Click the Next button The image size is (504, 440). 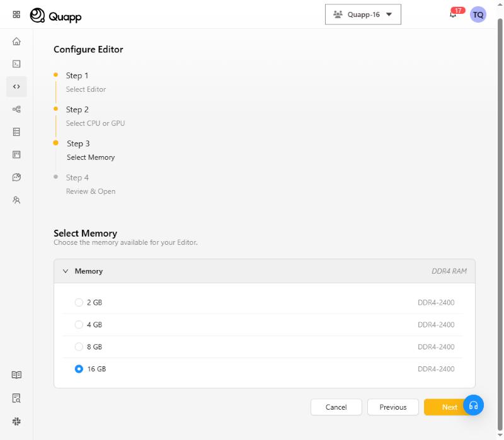click(x=449, y=407)
